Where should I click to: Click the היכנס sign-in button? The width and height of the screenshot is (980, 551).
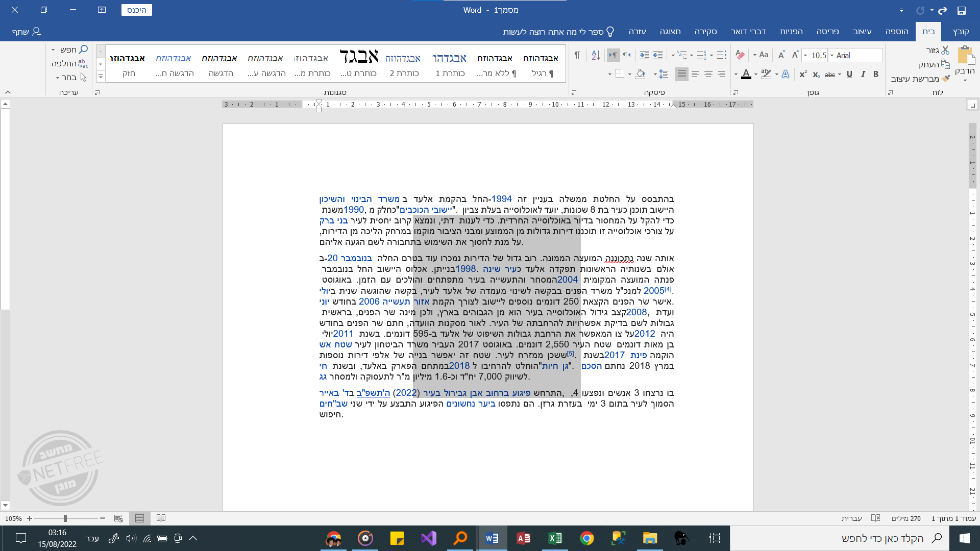pyautogui.click(x=137, y=10)
